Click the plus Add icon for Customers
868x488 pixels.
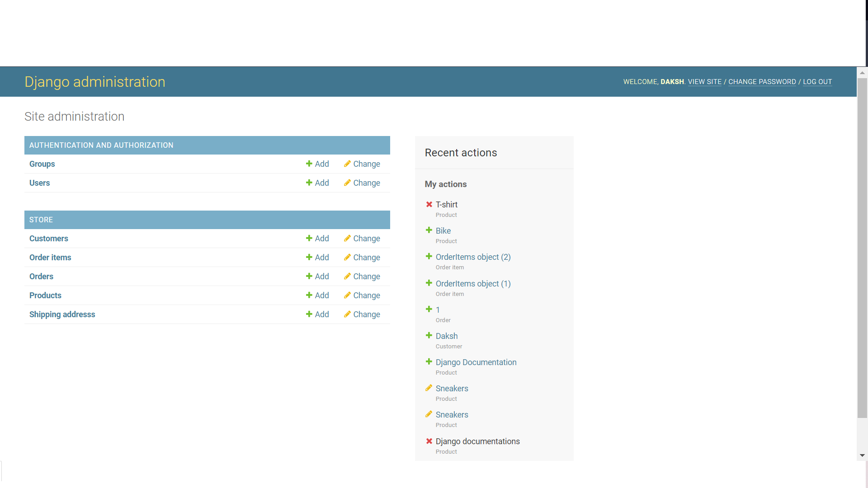coord(309,238)
